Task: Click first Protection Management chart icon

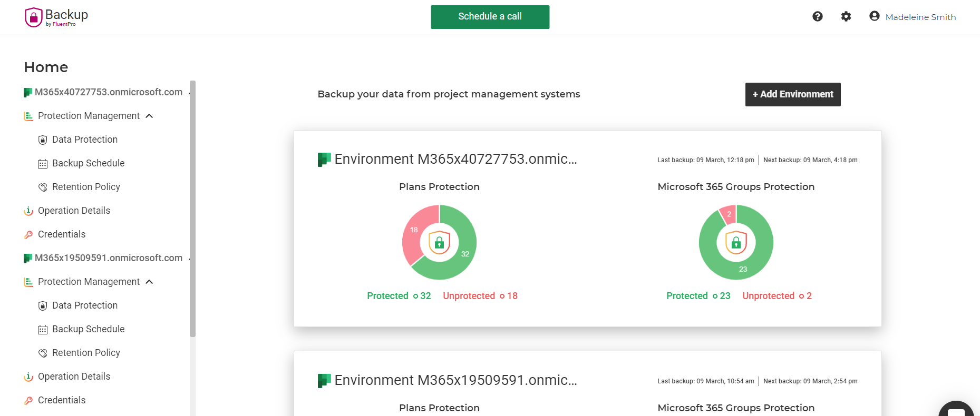Action: click(x=28, y=116)
